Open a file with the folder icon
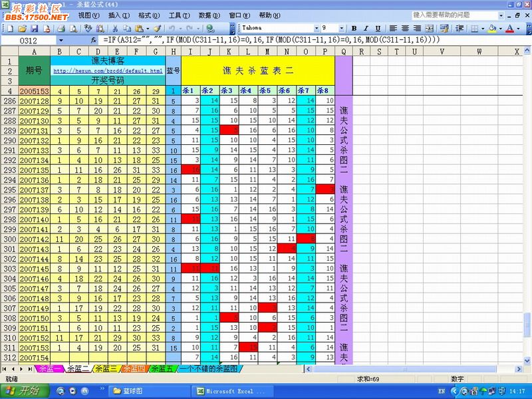This screenshot has height=399, width=532. [22, 29]
